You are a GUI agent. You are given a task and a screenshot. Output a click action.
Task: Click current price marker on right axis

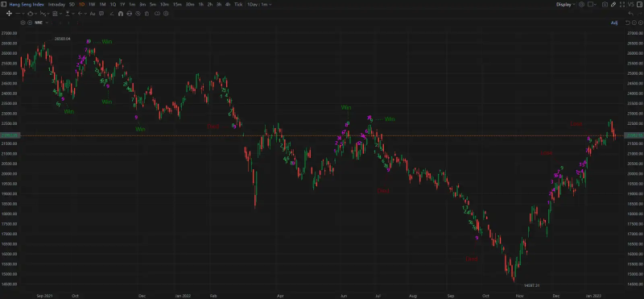pyautogui.click(x=634, y=135)
